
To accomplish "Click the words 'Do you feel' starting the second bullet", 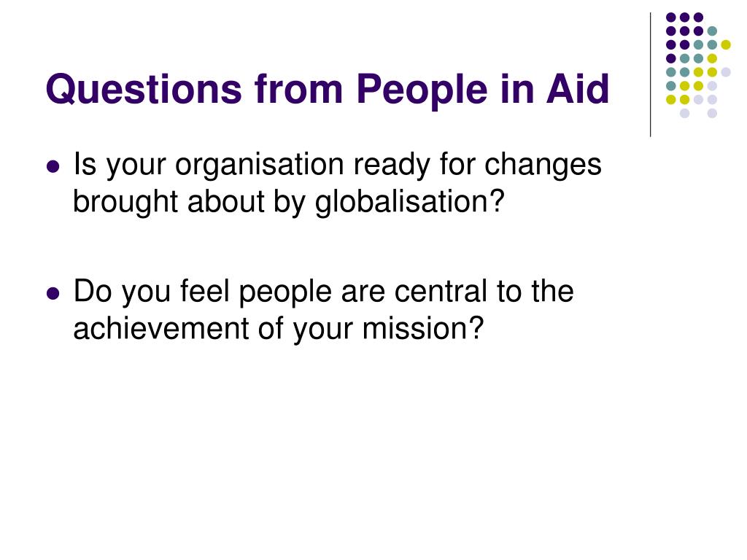I will click(152, 292).
